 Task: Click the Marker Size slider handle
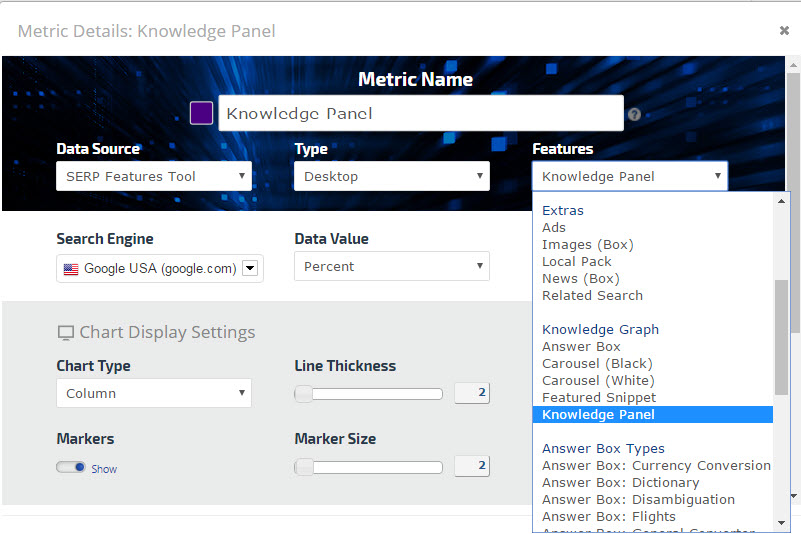(304, 467)
